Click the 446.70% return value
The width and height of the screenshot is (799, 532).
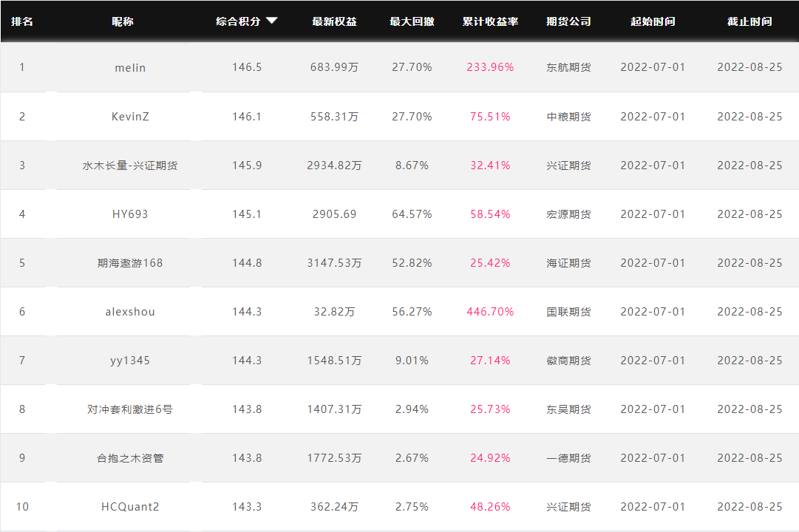pyautogui.click(x=490, y=311)
